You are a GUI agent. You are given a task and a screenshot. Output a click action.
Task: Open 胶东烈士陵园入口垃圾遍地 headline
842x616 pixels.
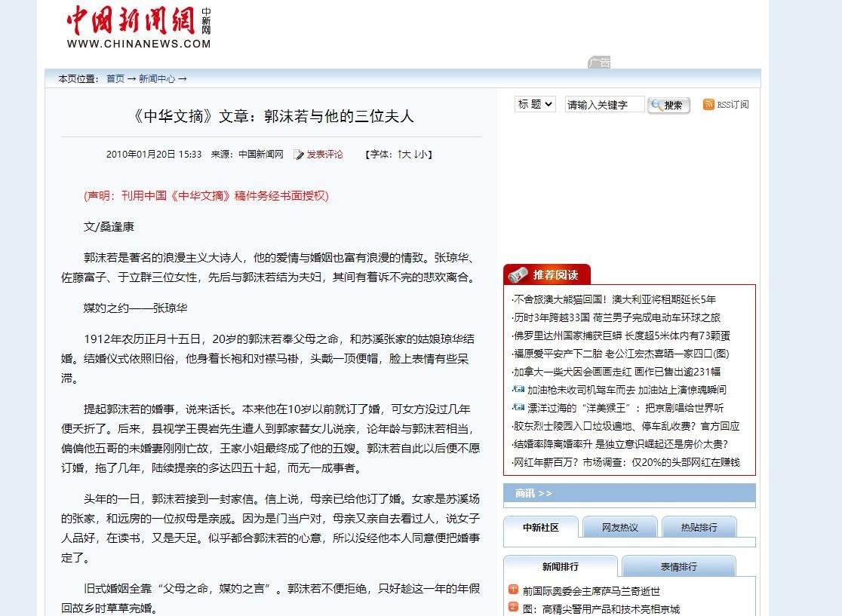pos(626,426)
